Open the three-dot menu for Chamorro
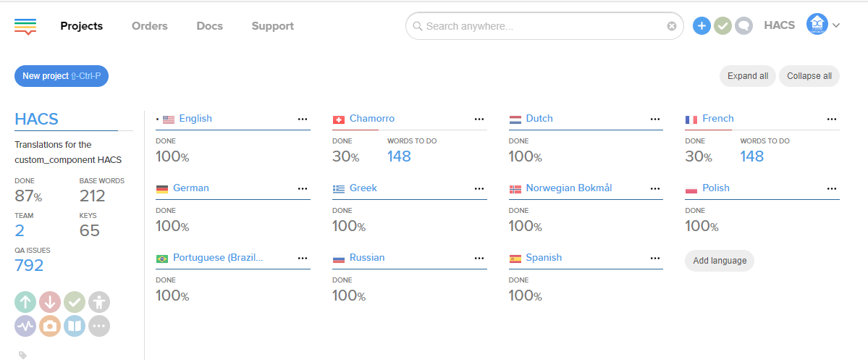The height and width of the screenshot is (360, 868). pyautogui.click(x=479, y=119)
